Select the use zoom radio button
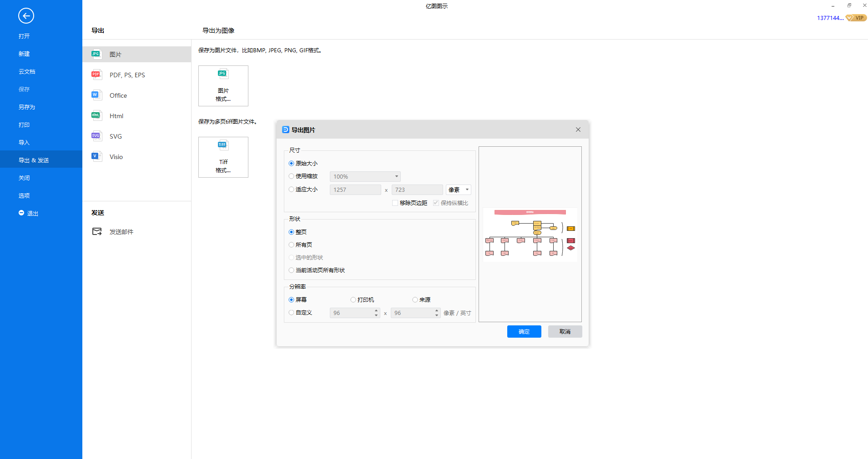Image resolution: width=868 pixels, height=459 pixels. pos(291,176)
